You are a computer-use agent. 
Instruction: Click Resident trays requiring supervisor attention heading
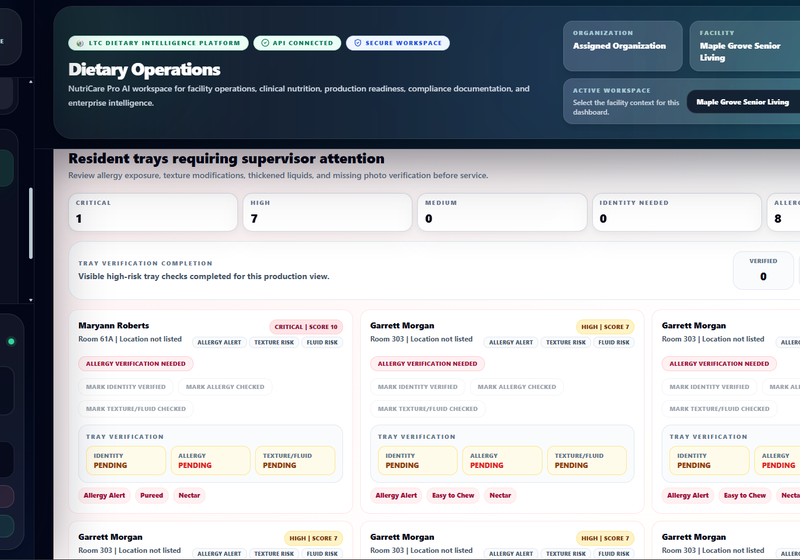tap(227, 159)
